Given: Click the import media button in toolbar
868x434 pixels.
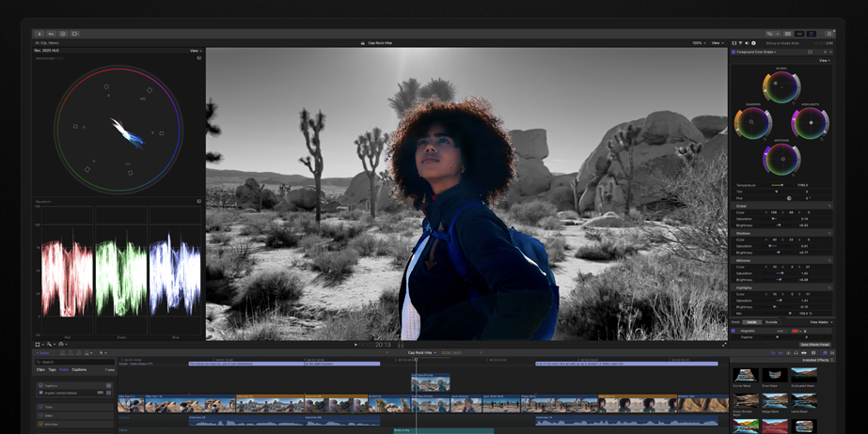Looking at the screenshot, I should [39, 34].
